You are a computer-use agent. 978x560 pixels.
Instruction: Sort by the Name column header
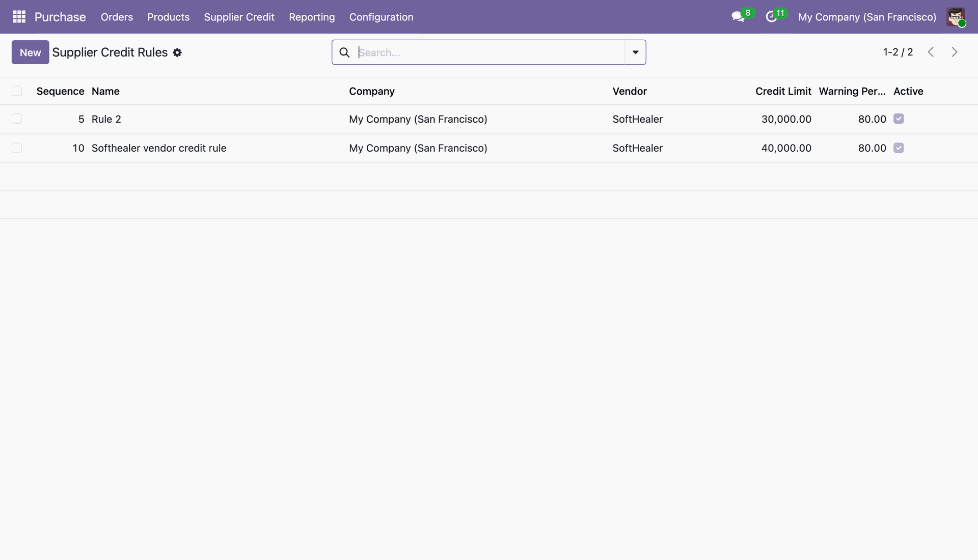[x=105, y=91]
